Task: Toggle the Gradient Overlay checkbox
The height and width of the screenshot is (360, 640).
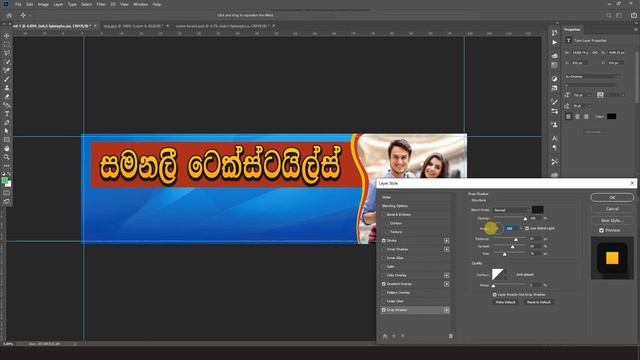Action: pyautogui.click(x=384, y=284)
